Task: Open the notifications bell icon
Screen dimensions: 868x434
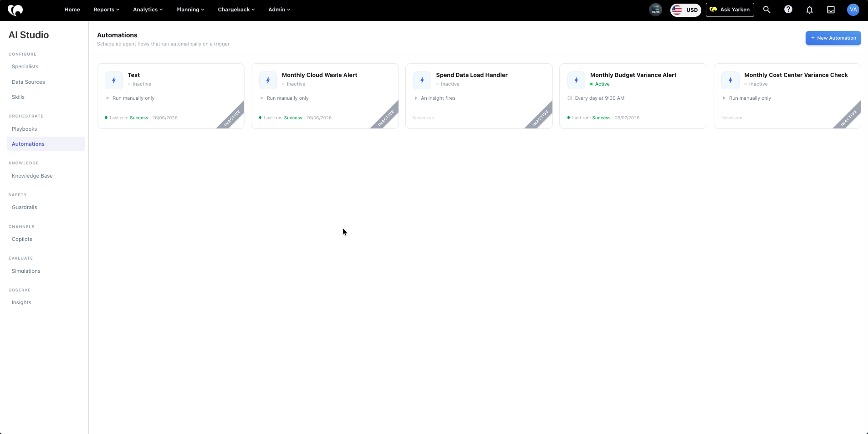Action: point(810,10)
